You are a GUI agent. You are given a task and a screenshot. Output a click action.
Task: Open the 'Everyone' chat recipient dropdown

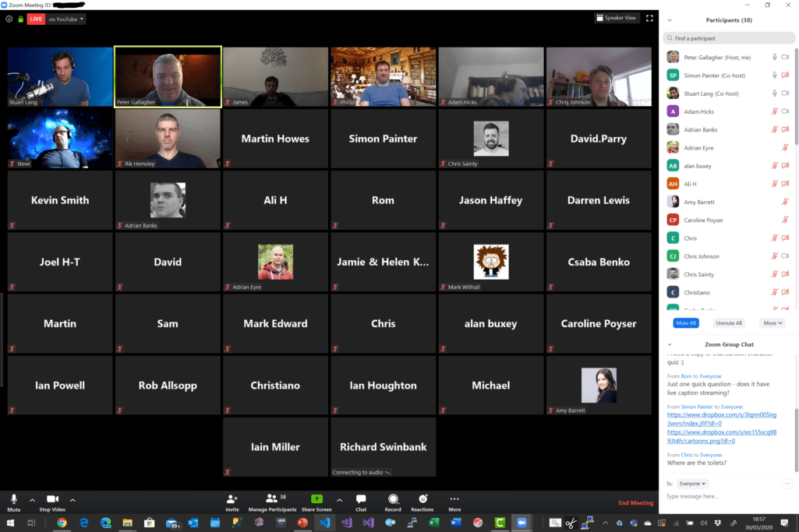(692, 483)
